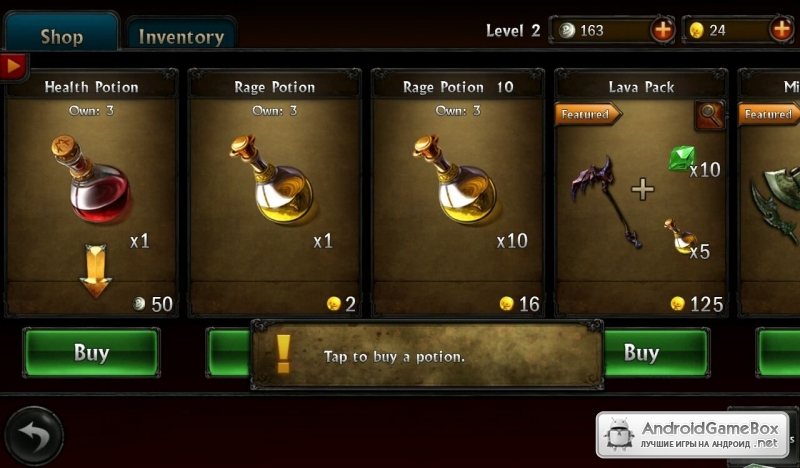800x468 pixels.
Task: Tap the golden down arrow indicator
Action: (x=95, y=270)
